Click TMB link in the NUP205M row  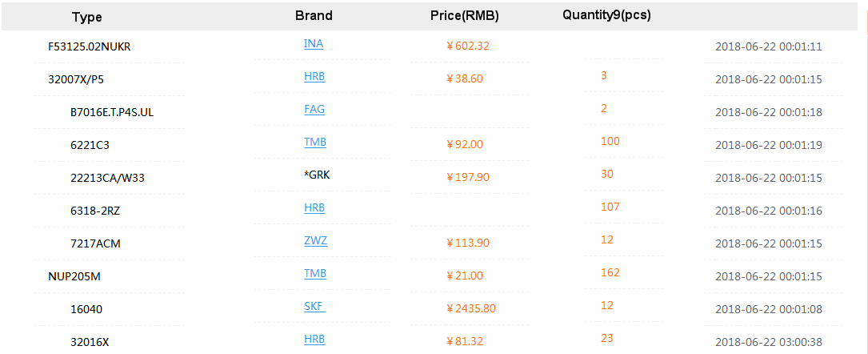click(x=315, y=274)
